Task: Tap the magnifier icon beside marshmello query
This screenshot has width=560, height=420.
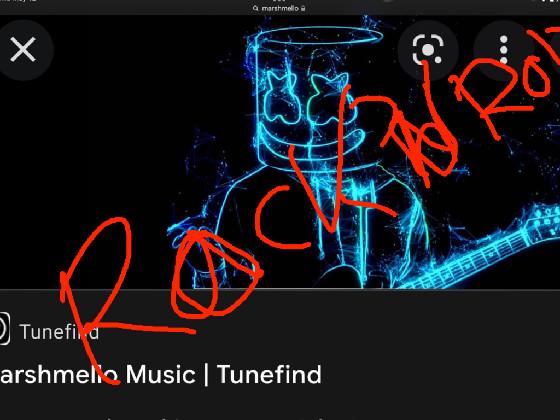Action: [255, 8]
